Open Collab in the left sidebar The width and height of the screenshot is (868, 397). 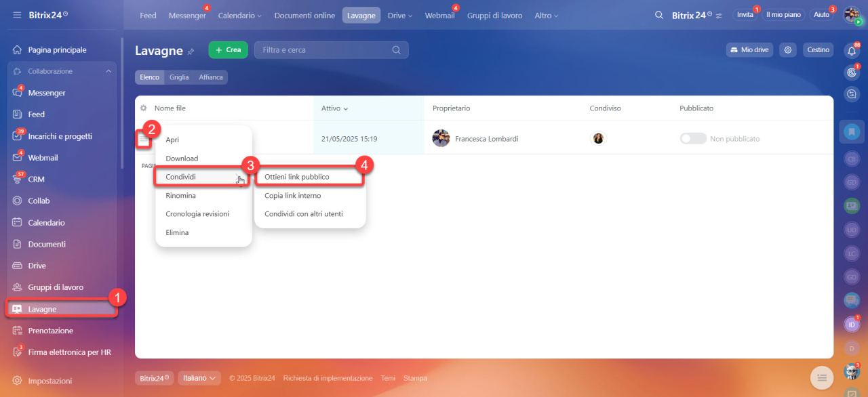pyautogui.click(x=39, y=201)
